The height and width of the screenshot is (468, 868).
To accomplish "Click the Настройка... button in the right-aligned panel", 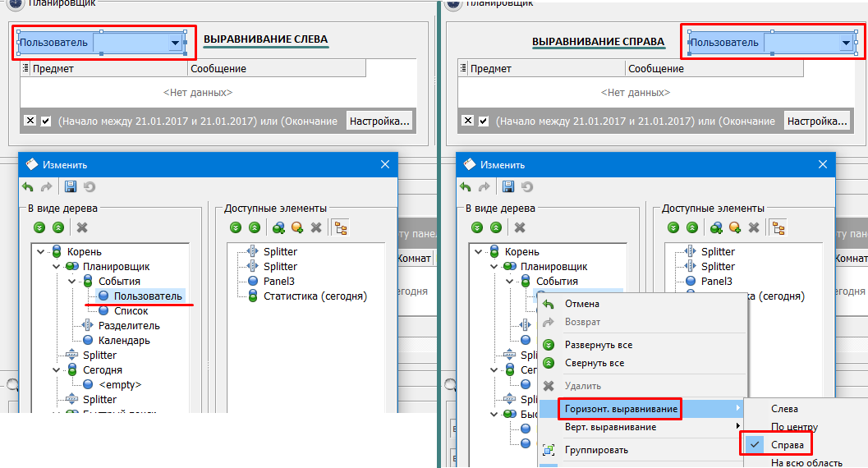I will coord(817,122).
